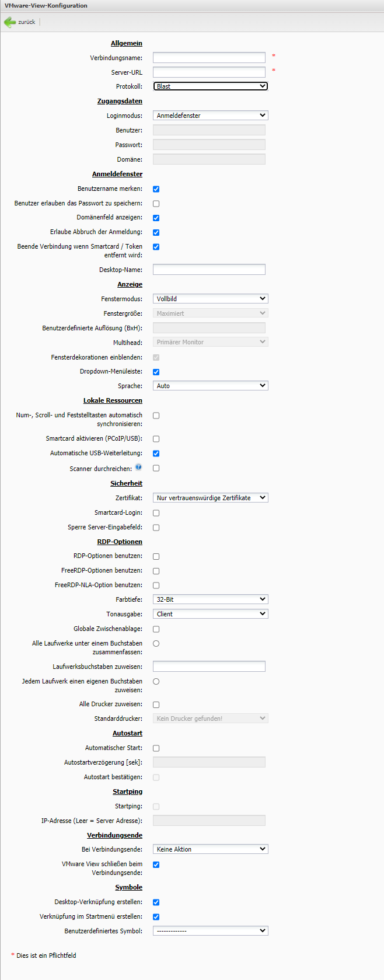Click the zurück link in toolbar
This screenshot has width=384, height=980.
pyautogui.click(x=26, y=22)
